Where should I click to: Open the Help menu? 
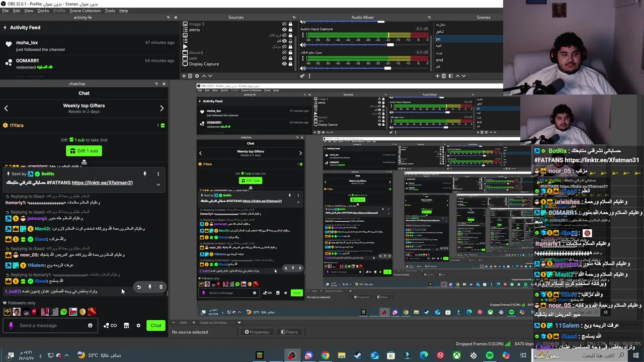click(x=123, y=11)
